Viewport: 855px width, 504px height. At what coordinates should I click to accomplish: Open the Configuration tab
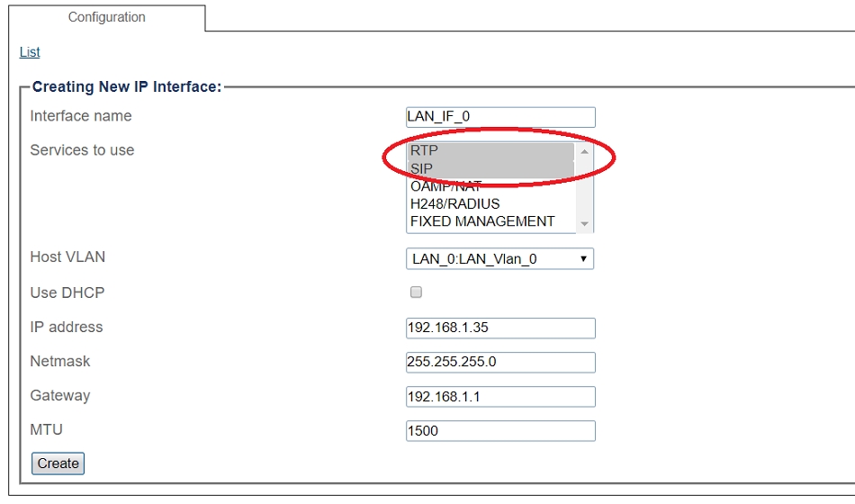coord(106,17)
